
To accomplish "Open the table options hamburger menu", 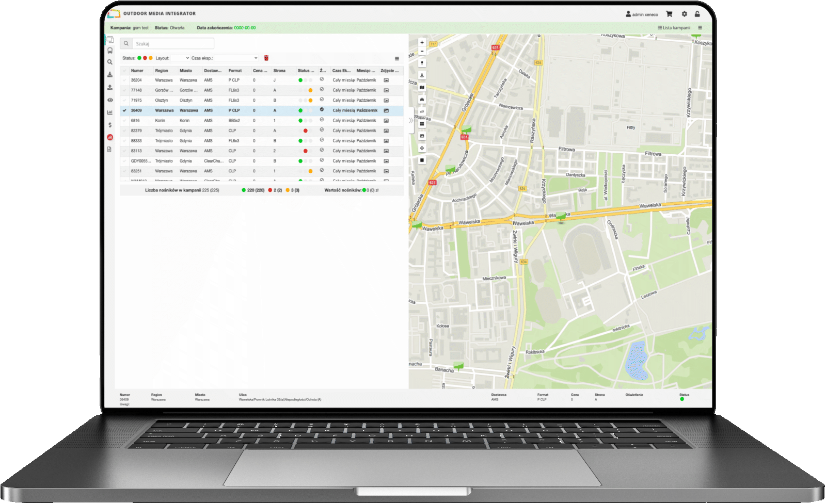I will (397, 59).
